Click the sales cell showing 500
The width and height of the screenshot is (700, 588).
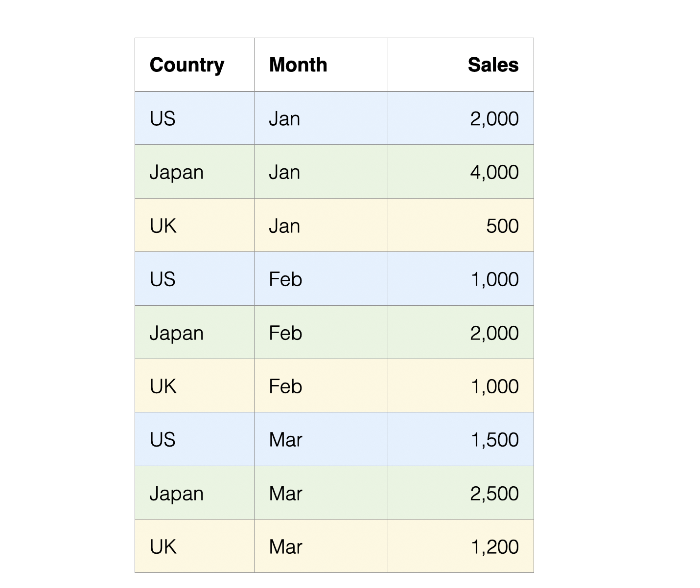click(x=461, y=226)
